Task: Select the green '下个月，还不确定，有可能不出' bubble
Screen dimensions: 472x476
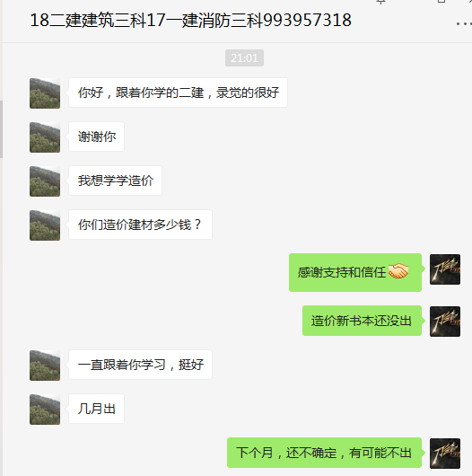Action: coord(324,453)
